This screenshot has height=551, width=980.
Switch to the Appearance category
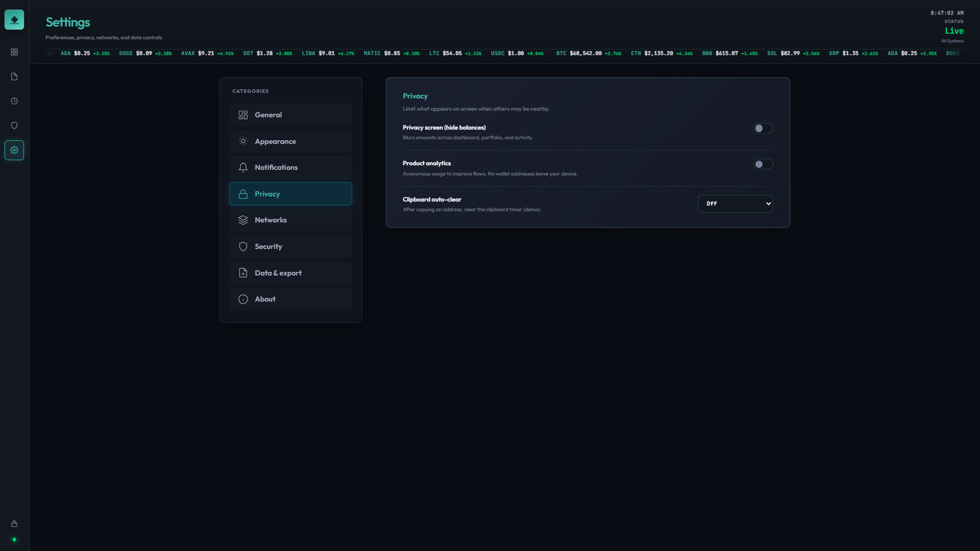tap(290, 141)
